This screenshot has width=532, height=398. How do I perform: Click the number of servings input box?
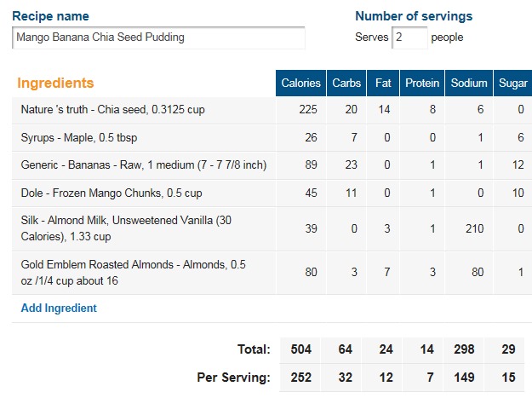point(409,37)
